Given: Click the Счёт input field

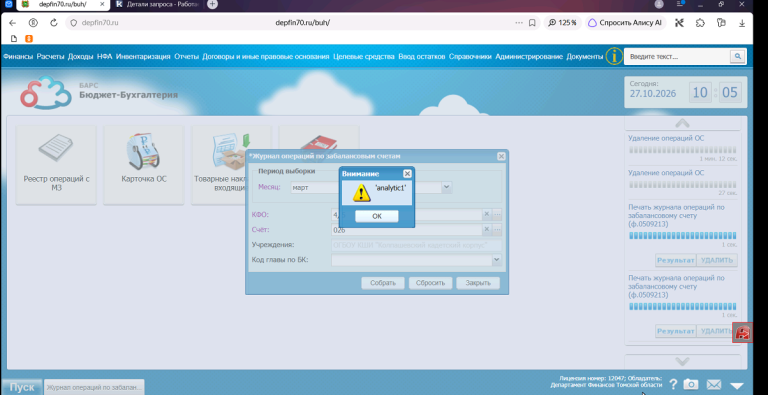Looking at the screenshot, I should pos(407,229).
